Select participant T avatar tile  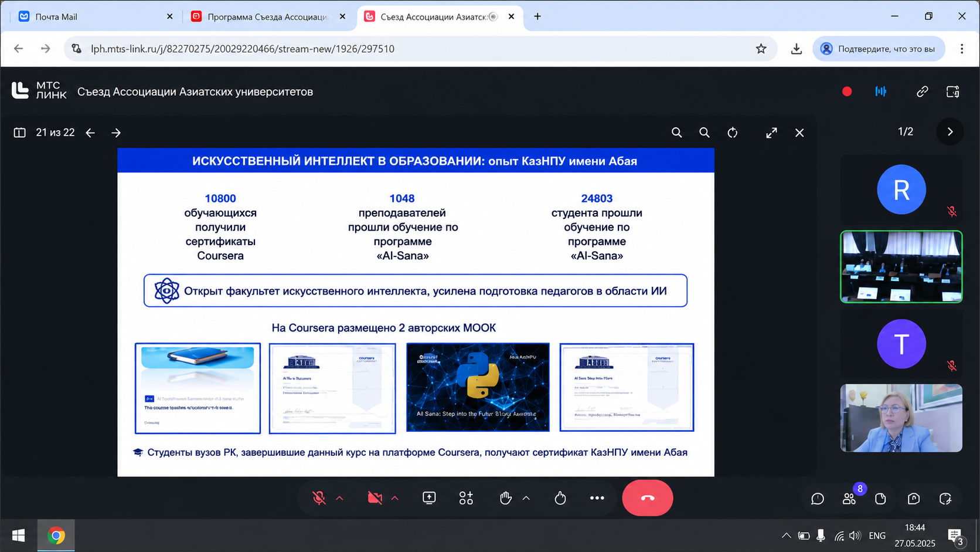[x=901, y=344]
